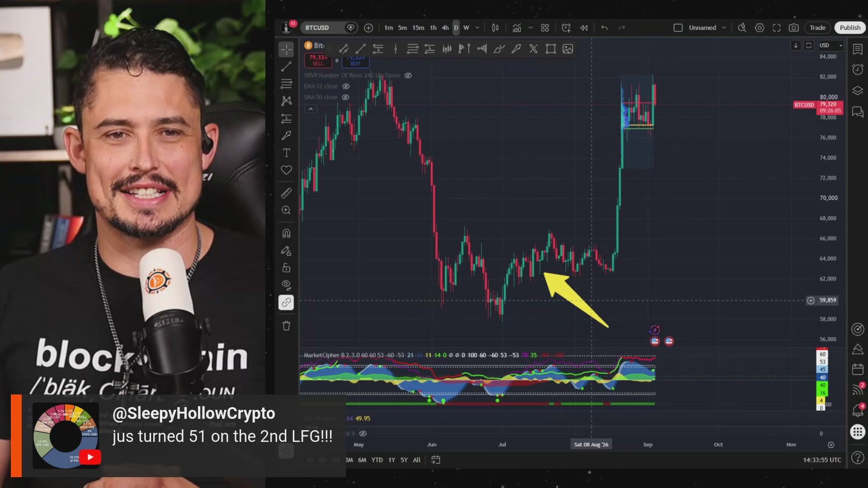
Task: Open the icons and emoji heart tool
Action: click(x=286, y=170)
